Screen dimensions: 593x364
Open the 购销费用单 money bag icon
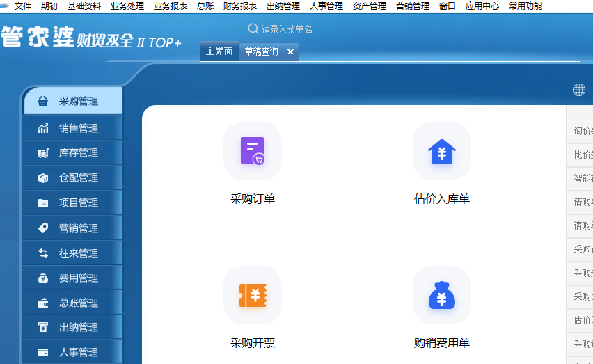(441, 295)
